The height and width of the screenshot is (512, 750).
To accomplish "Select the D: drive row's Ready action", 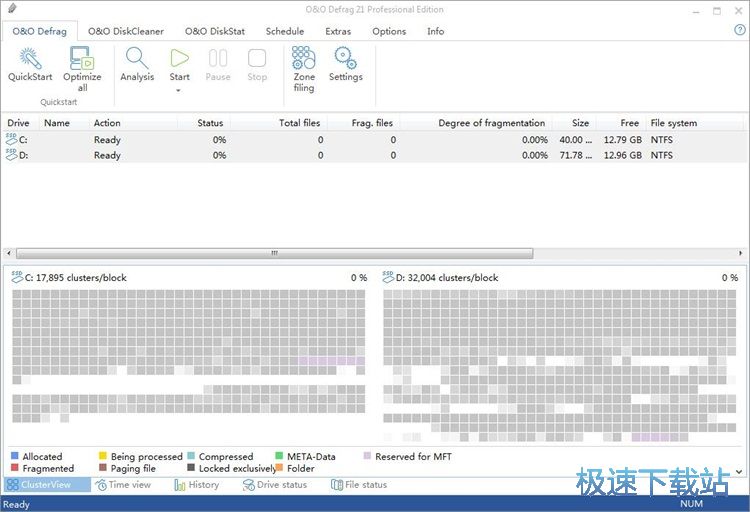I will pos(107,155).
